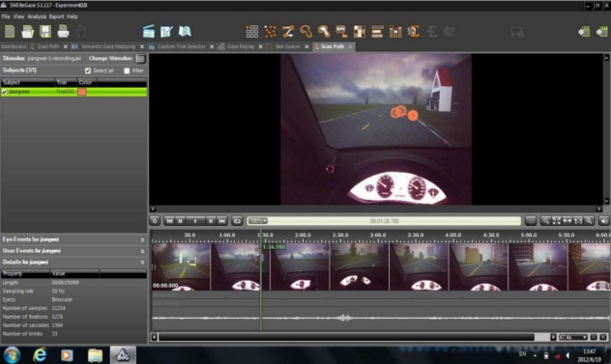Toggle the Select all checkbox
611x364 pixels.
click(x=88, y=70)
